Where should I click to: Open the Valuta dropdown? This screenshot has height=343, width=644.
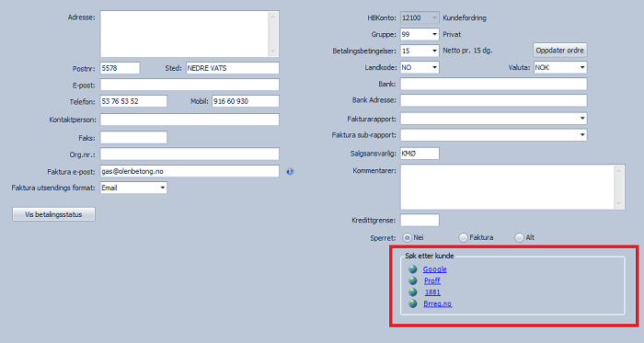582,67
